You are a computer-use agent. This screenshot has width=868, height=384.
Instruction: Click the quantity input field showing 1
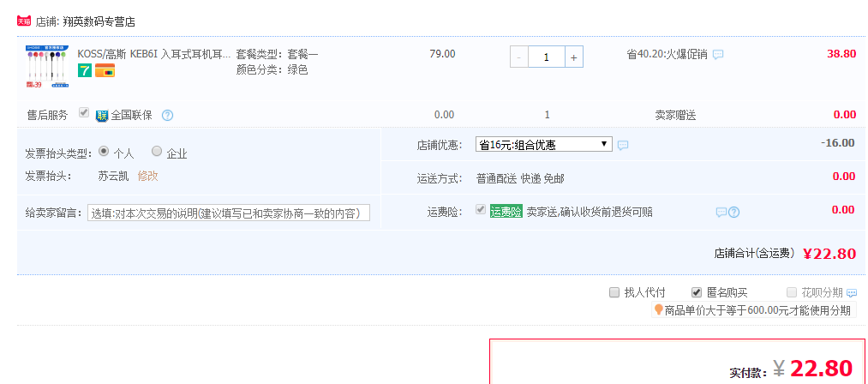(x=547, y=57)
